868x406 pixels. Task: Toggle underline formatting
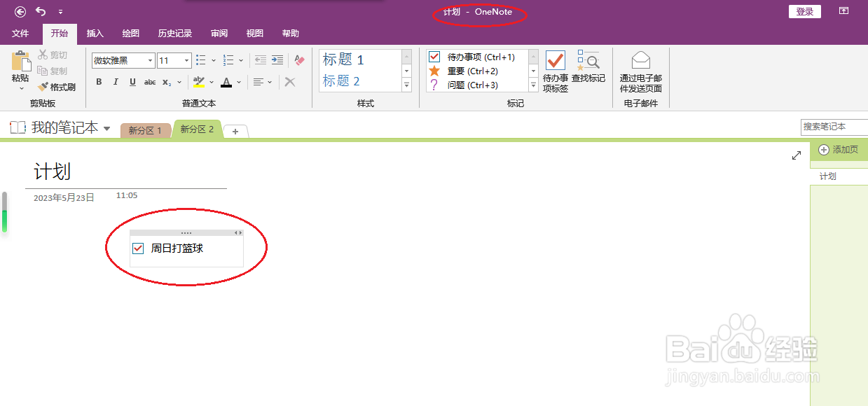[x=132, y=82]
